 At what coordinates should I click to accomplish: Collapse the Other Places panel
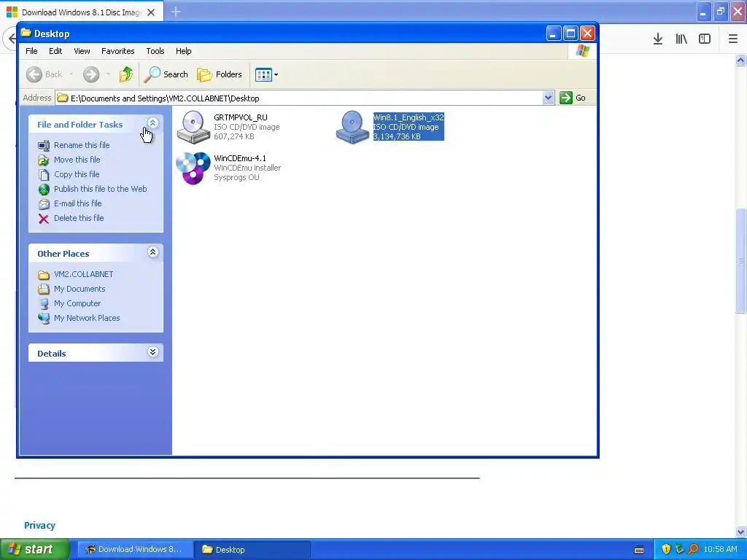pos(152,252)
